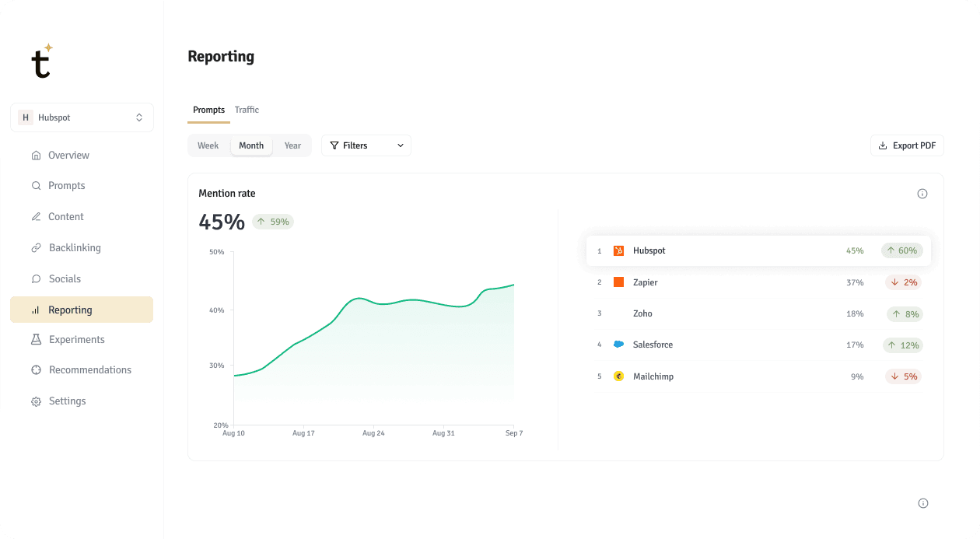Click the Export PDF button
Screen dimensions: 980x539
907,145
